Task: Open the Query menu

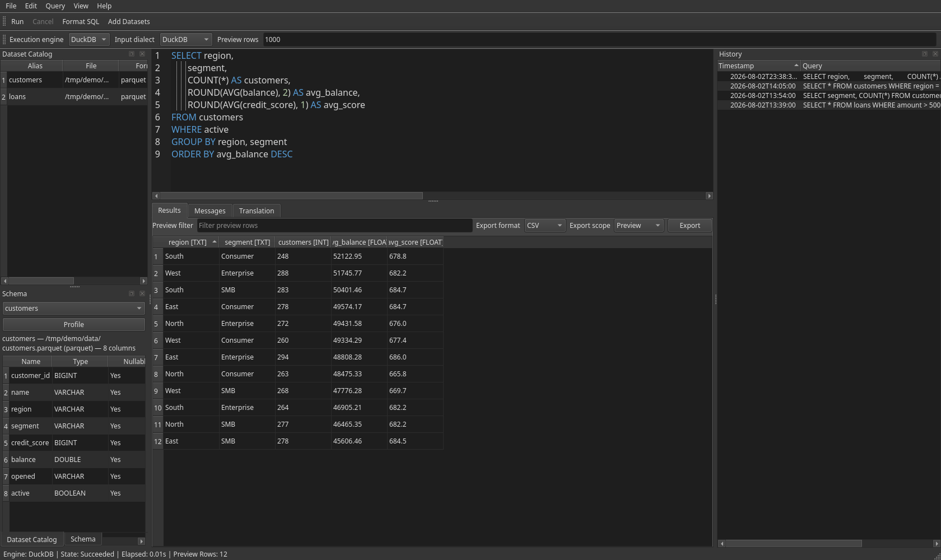Action: [x=55, y=6]
